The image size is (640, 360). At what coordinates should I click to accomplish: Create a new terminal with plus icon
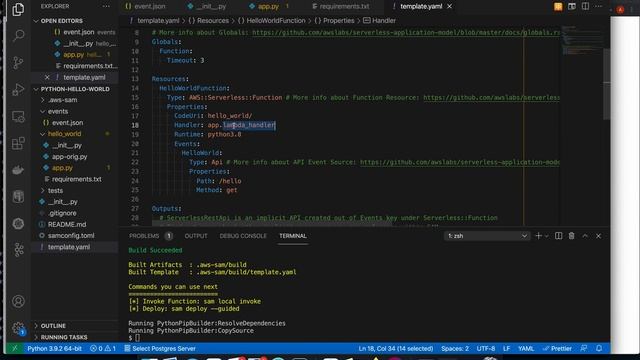538,236
